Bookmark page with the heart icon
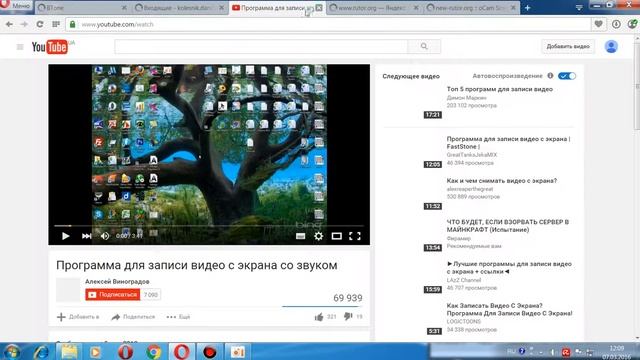 [x=598, y=24]
